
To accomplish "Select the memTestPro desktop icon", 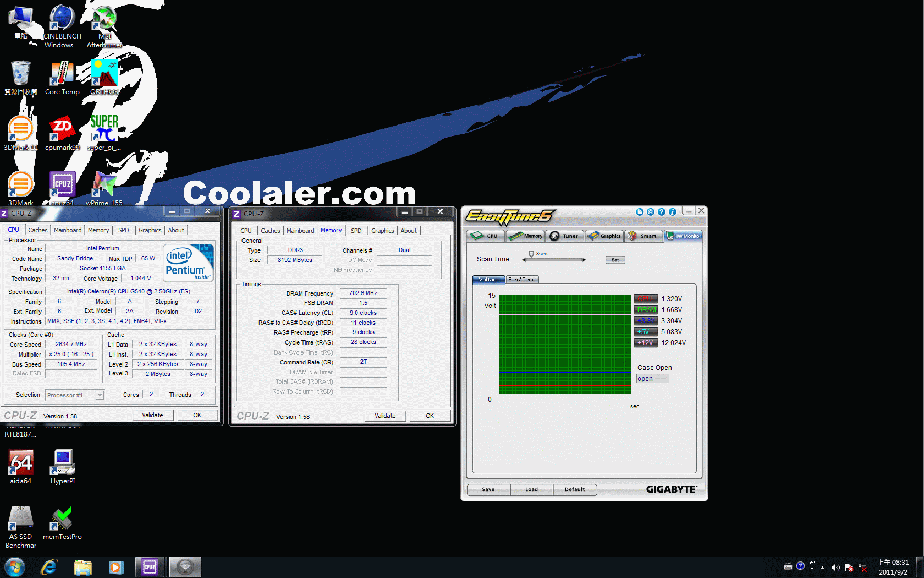I will [62, 523].
